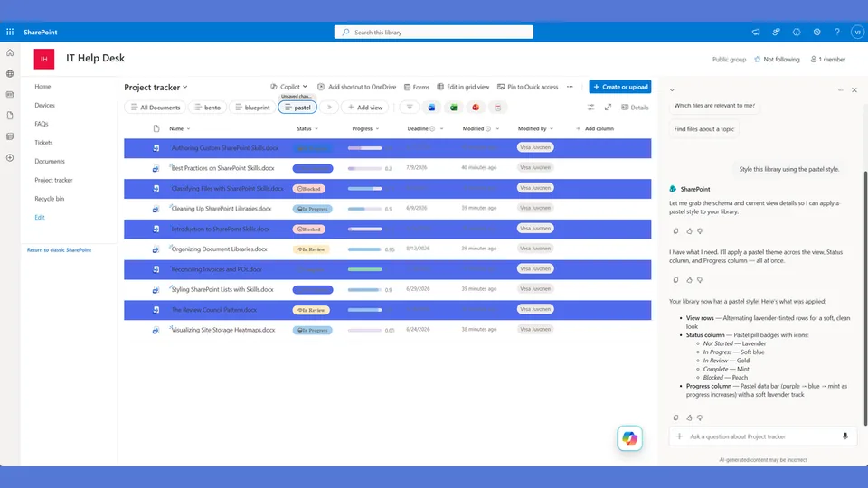This screenshot has width=868, height=488.
Task: Thumbs up the 'Let me grab the schema' reply
Action: click(x=689, y=231)
